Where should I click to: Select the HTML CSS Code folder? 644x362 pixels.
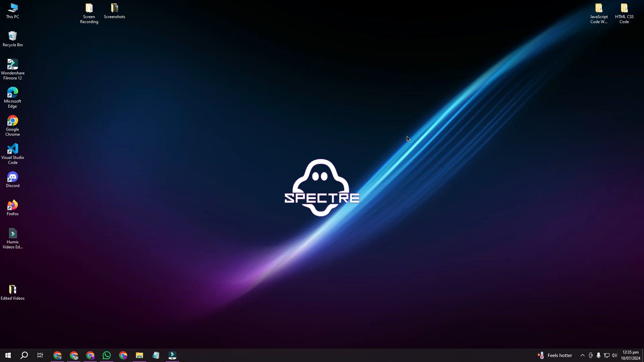click(x=624, y=13)
